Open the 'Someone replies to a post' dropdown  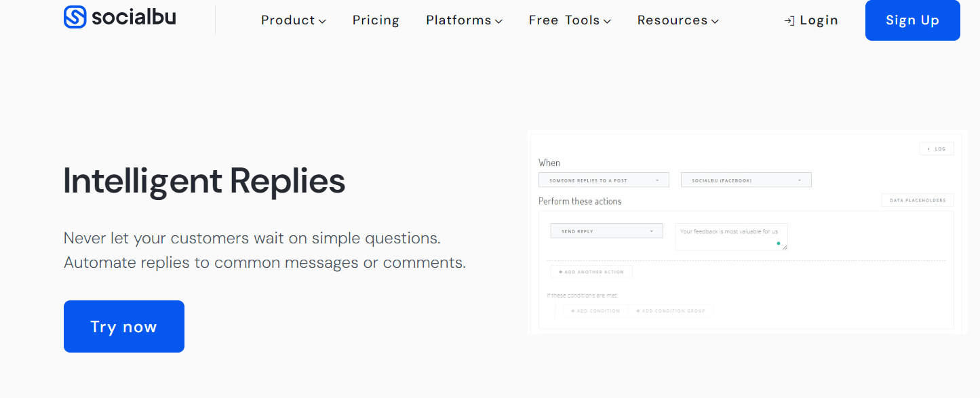coord(604,180)
